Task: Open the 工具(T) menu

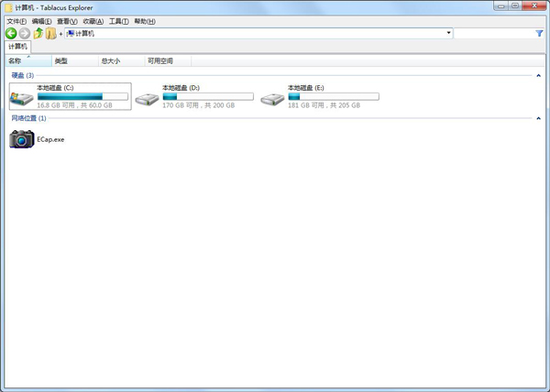Action: [x=118, y=21]
